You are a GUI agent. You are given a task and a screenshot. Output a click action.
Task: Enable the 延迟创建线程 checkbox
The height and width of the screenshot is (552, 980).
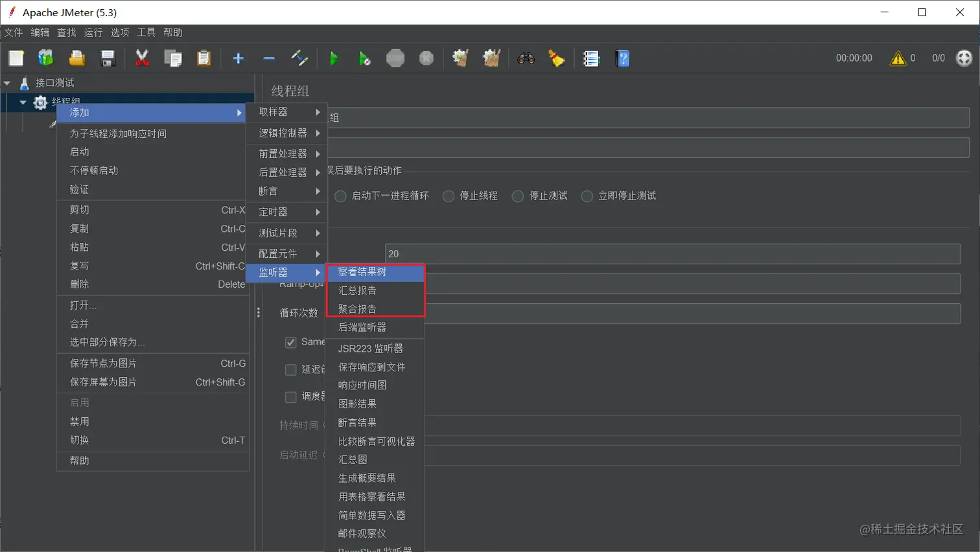pyautogui.click(x=291, y=369)
